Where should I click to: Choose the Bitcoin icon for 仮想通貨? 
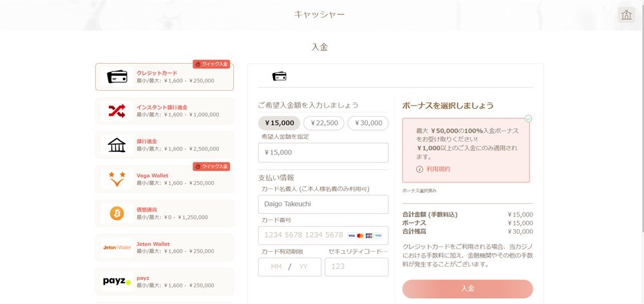click(x=117, y=213)
